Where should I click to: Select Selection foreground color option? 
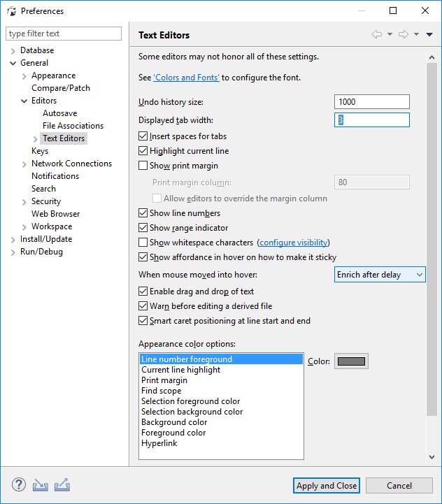pos(221,401)
